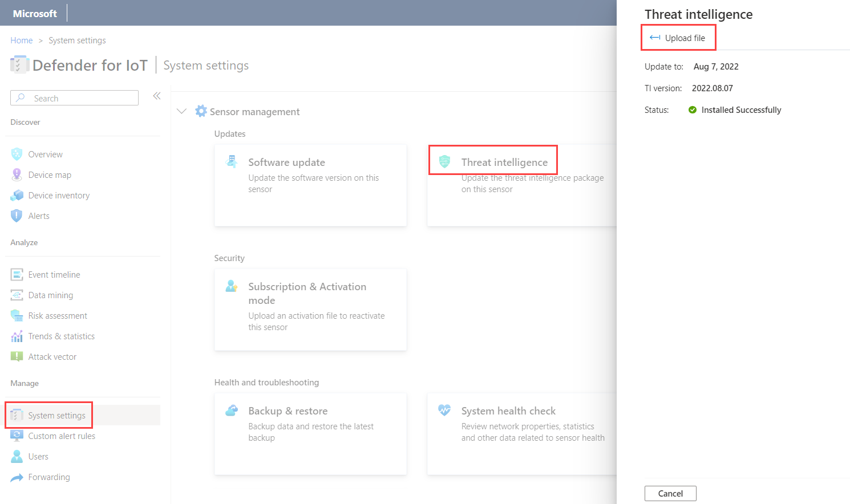Collapse the Sensor management section chevron
Viewport: 850px width, 504px height.
point(182,111)
